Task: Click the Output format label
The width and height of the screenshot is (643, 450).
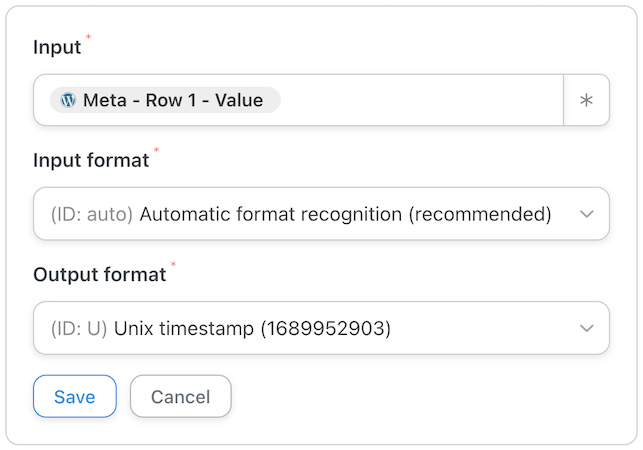Action: (x=100, y=274)
